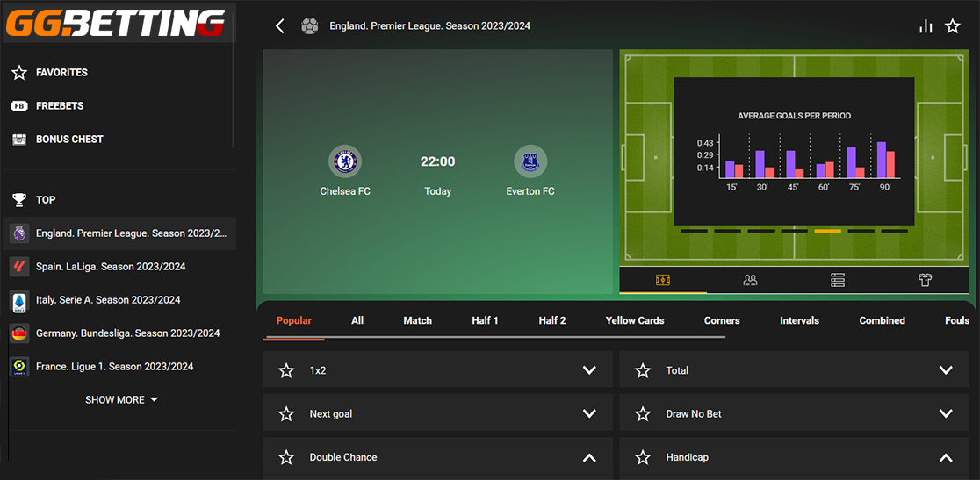
Task: Favorite the Double Chance market star
Action: (x=286, y=457)
